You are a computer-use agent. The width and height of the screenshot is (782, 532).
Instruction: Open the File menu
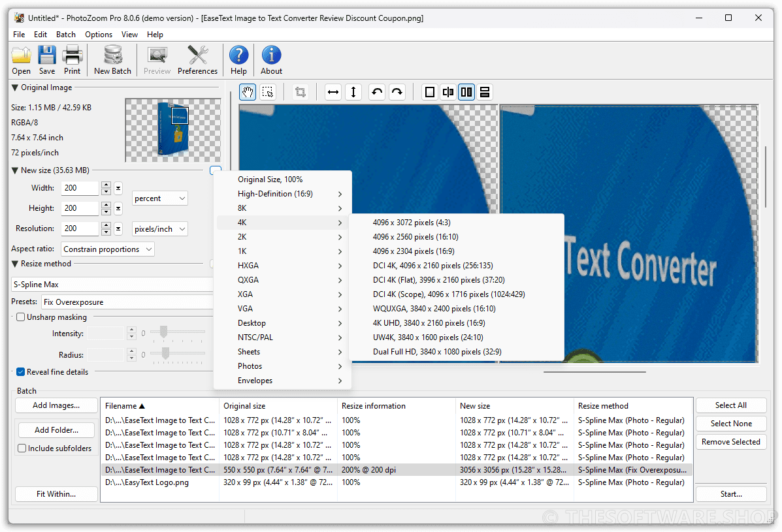click(x=19, y=35)
